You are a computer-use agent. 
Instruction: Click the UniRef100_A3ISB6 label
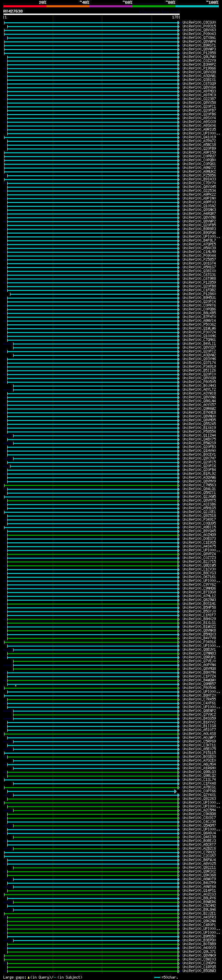199,504
